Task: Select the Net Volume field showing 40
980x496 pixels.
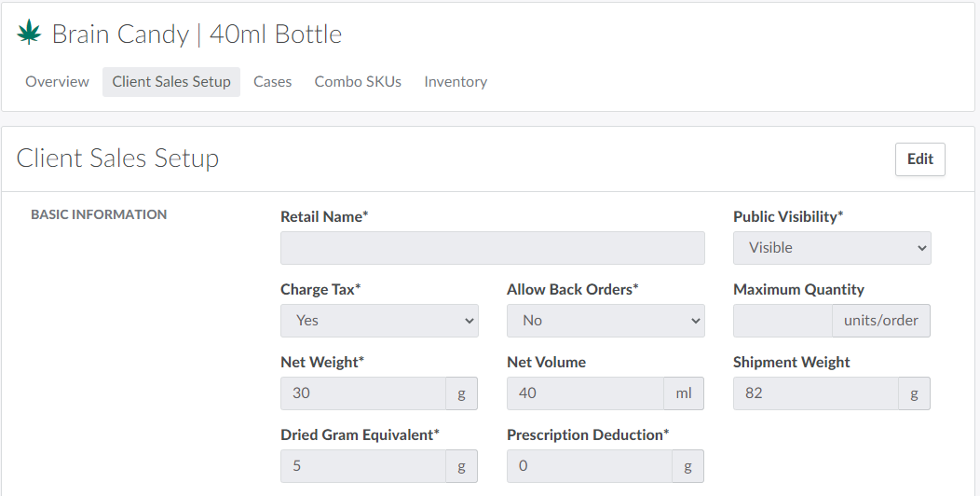Action: point(585,393)
